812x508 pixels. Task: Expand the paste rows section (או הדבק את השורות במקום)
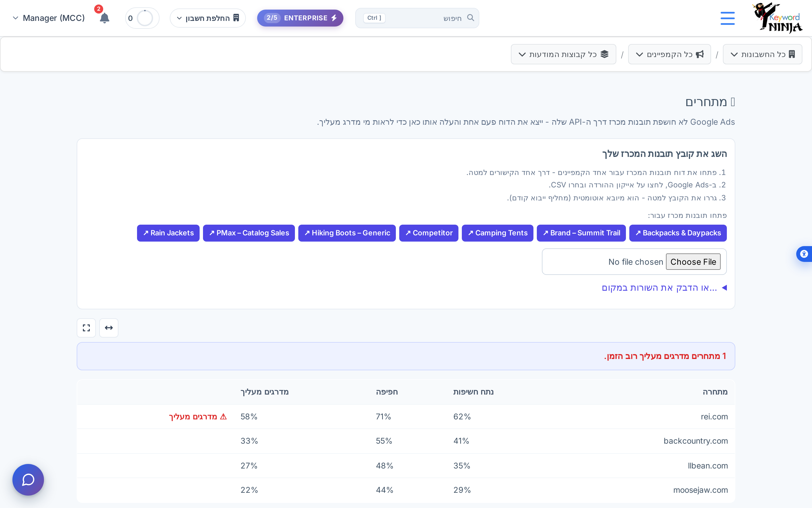[664, 288]
